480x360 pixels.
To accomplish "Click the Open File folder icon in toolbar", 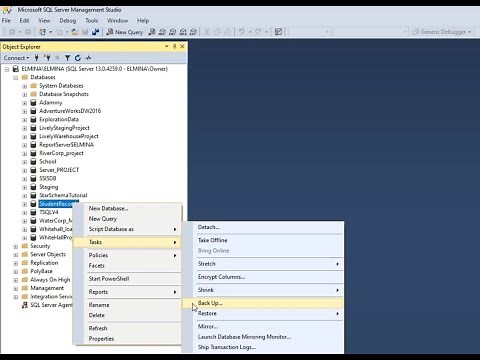I will (x=75, y=32).
